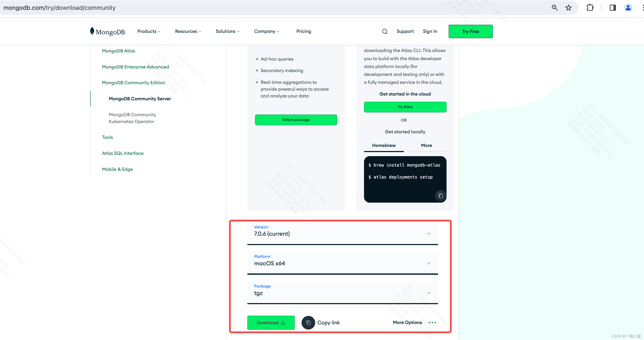Click the browser address bar URL

click(x=59, y=8)
